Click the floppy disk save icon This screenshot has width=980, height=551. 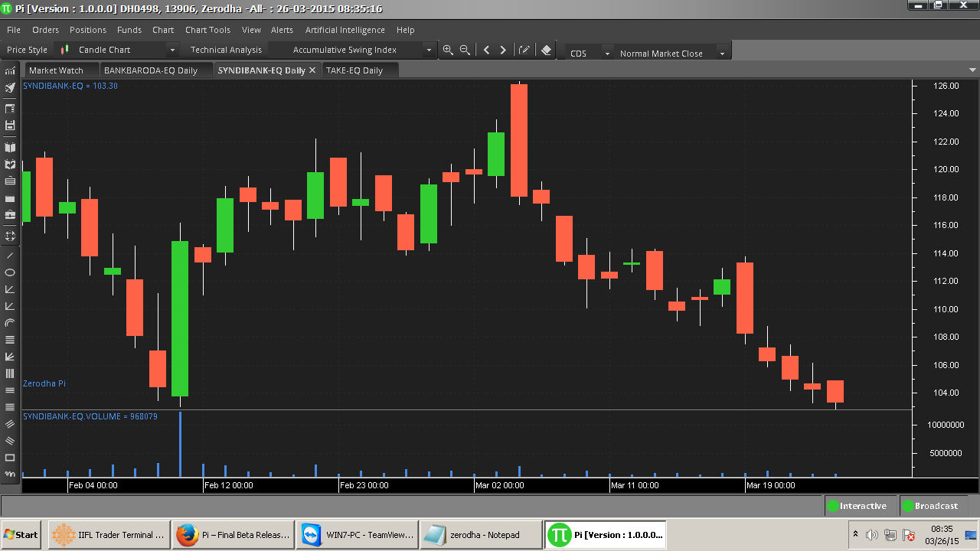tap(10, 125)
